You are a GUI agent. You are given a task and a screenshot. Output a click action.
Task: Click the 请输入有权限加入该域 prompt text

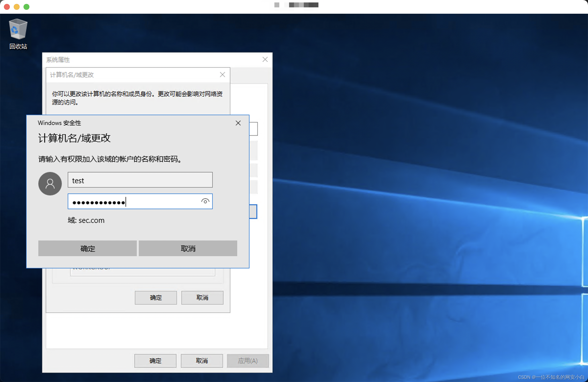point(110,159)
